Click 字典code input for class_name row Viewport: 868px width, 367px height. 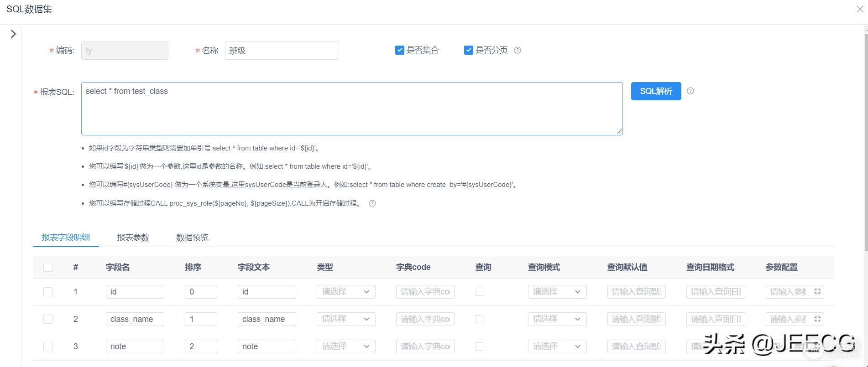[x=425, y=319]
